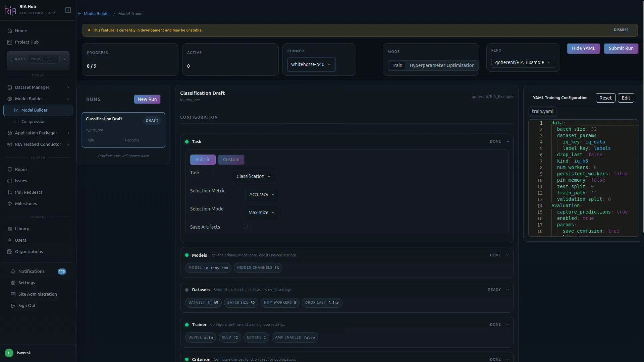Open Model Builder submenu item
Screen dimensions: 644x362
click(x=38, y=110)
